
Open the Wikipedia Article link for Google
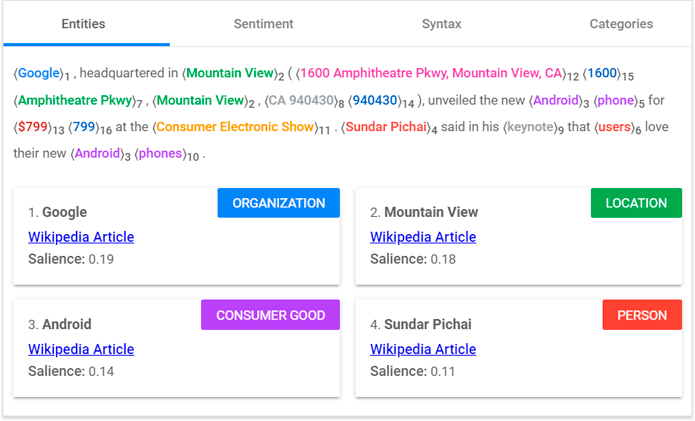pyautogui.click(x=81, y=237)
